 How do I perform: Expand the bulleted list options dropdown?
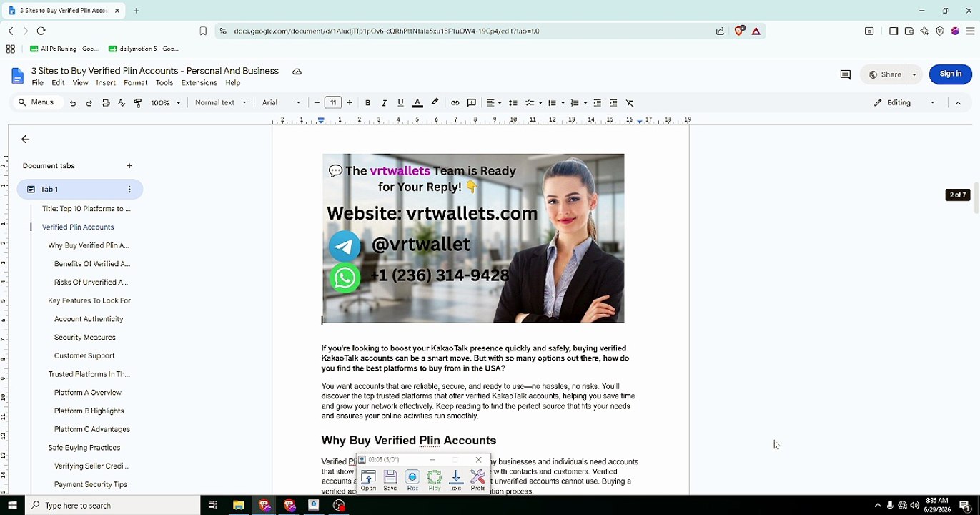563,103
